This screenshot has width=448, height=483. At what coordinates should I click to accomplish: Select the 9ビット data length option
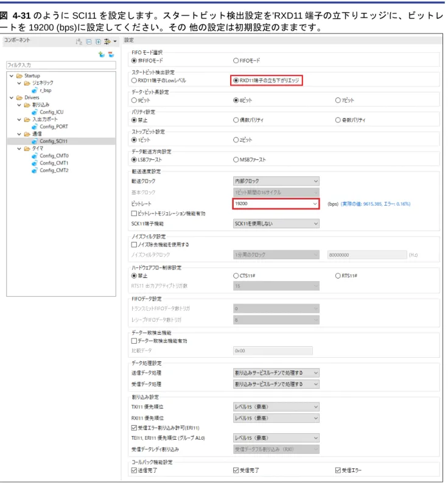(134, 100)
